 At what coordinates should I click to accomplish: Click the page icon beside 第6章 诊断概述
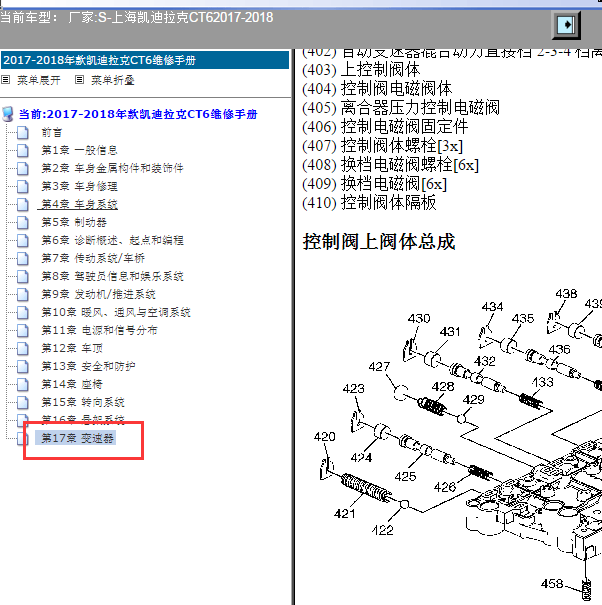(x=23, y=240)
